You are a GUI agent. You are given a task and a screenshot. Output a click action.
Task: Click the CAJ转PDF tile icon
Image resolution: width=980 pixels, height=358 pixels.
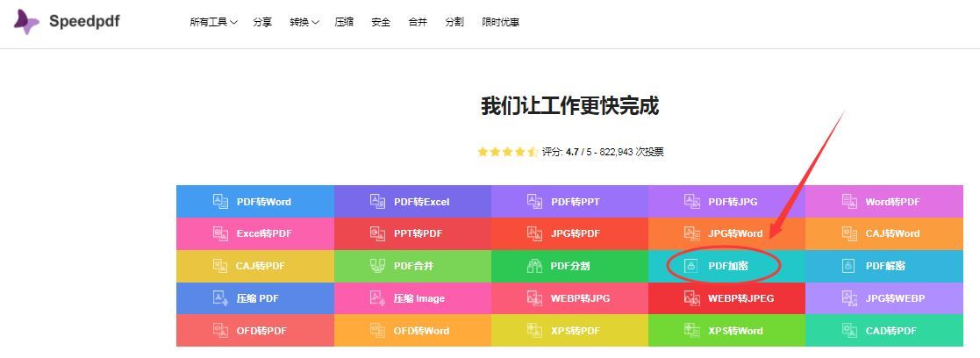point(220,266)
